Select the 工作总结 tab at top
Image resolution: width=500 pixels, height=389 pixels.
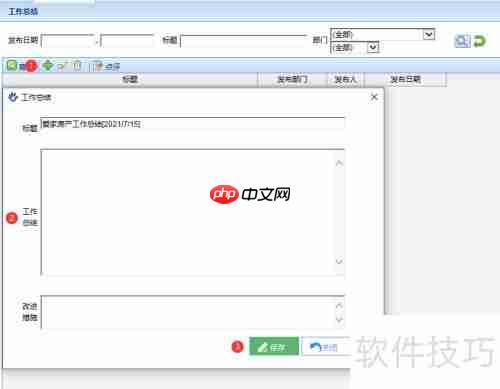point(23,12)
